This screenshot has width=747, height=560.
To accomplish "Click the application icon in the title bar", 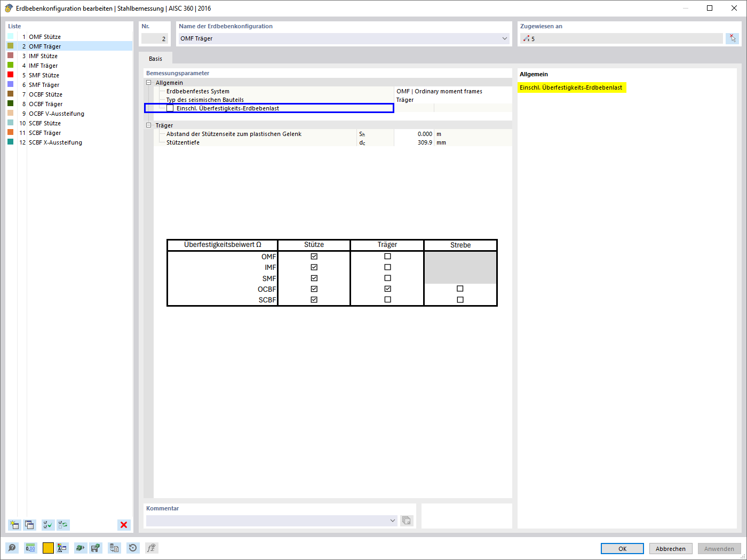I will click(x=9, y=8).
